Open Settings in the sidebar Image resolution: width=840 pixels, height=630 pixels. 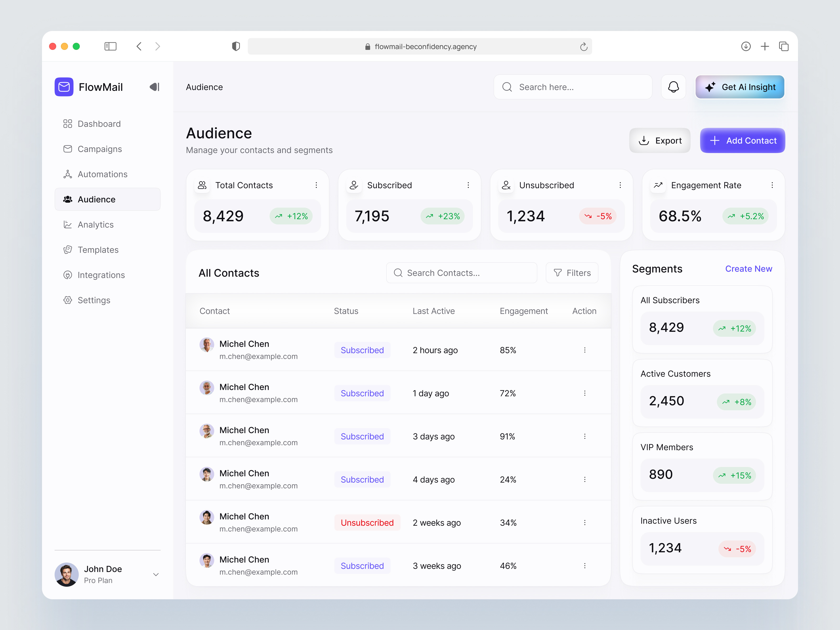[107, 300]
